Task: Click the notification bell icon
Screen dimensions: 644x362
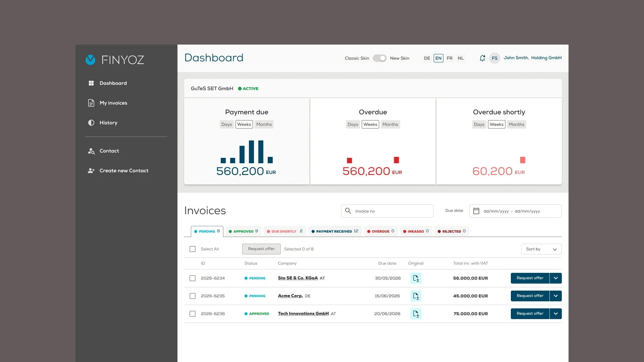Action: (x=482, y=58)
